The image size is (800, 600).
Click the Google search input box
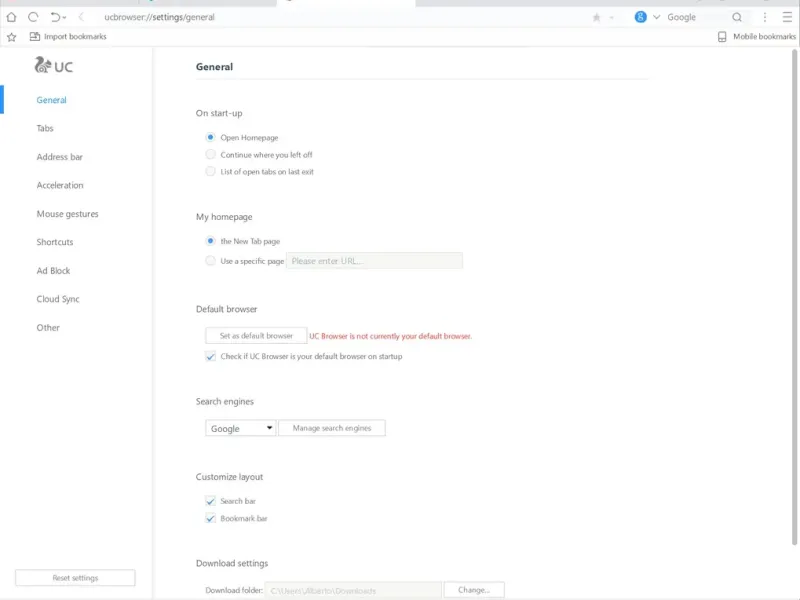click(x=696, y=17)
